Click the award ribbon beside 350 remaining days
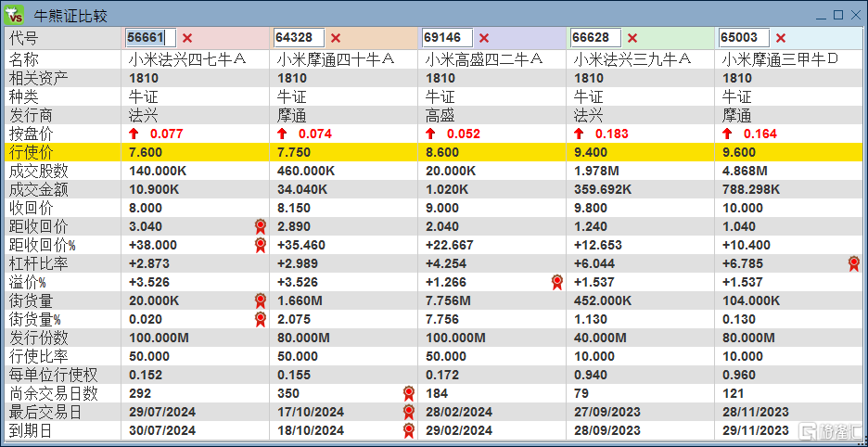868x447 pixels. tap(409, 394)
